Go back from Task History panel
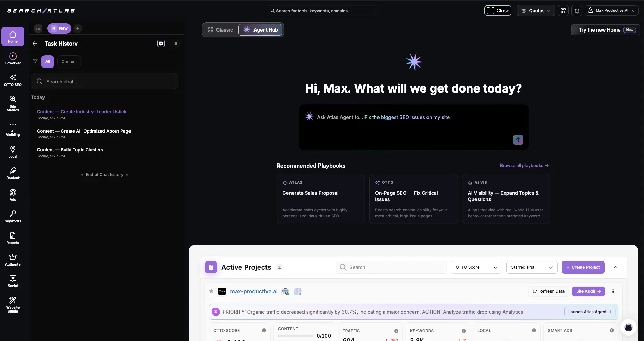Viewport: 644px width, 341px height. click(35, 44)
